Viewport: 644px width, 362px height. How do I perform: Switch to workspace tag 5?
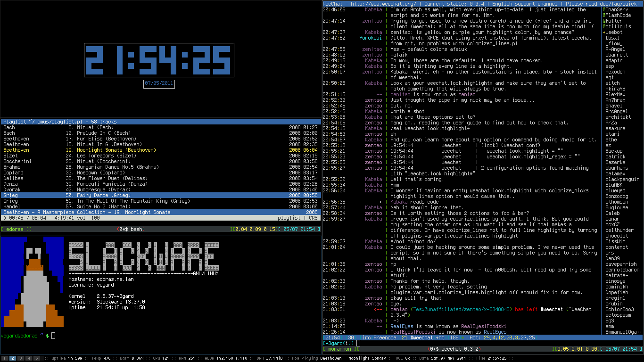coord(36,358)
